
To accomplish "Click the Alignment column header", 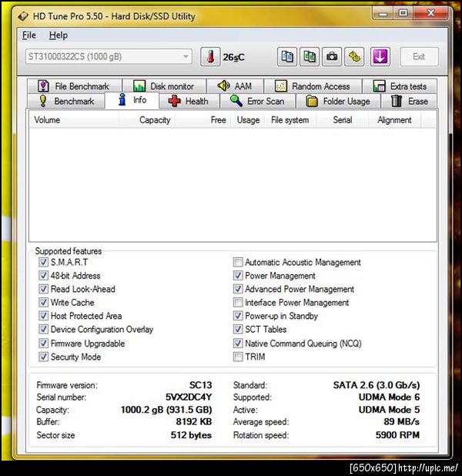I will pyautogui.click(x=394, y=120).
